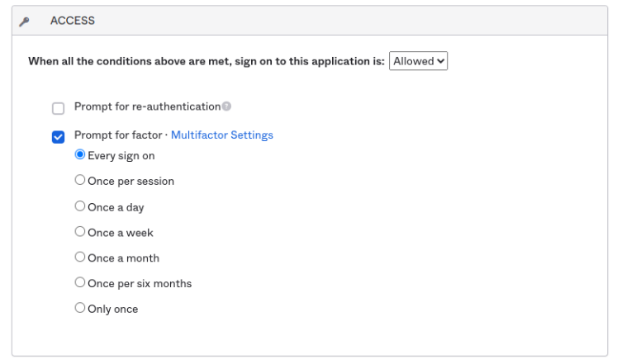This screenshot has width=617, height=364.
Task: Choose the Once a month radio button
Action: [x=80, y=258]
